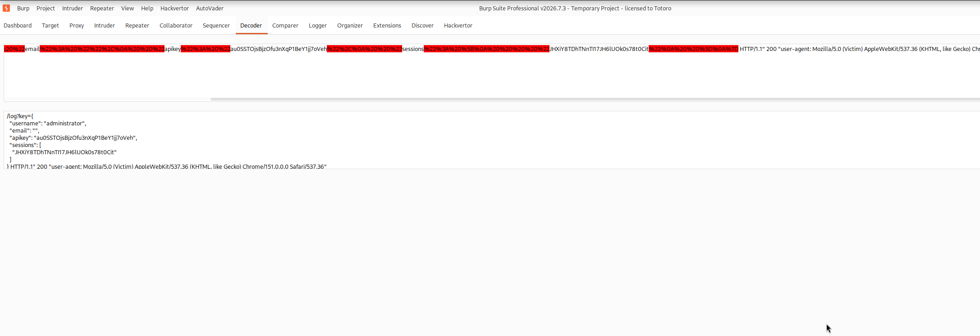Open the Intruder menu in the menu bar
Viewport: 980px width, 336px height.
pos(73,8)
